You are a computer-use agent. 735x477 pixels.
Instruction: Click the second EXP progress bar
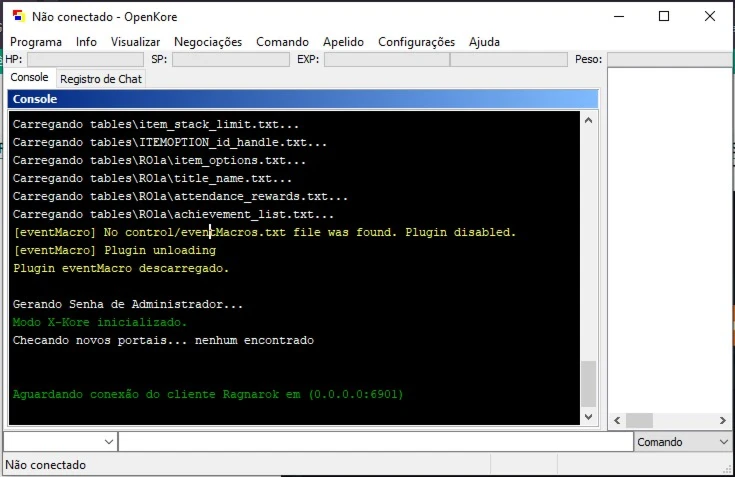509,60
